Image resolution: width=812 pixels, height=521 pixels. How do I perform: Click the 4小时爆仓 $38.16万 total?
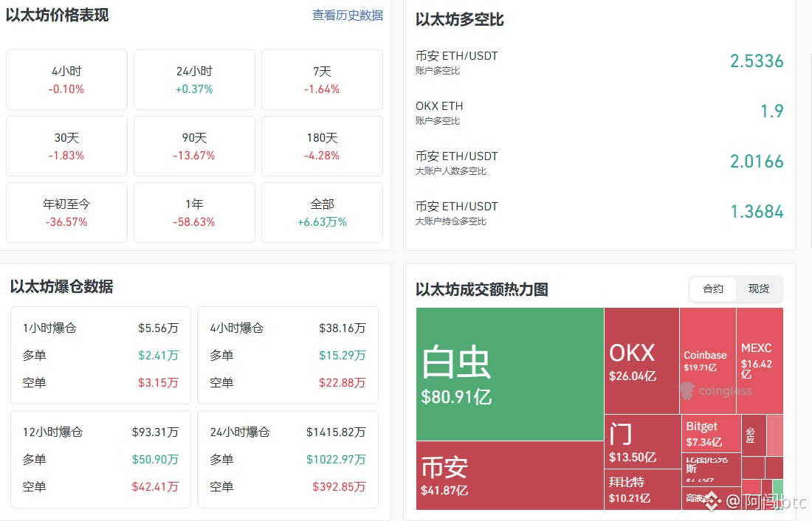343,328
